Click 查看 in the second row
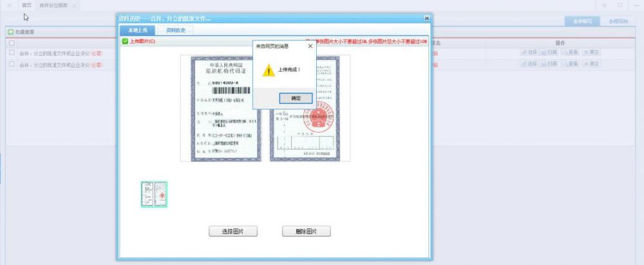Image resolution: width=644 pixels, height=265 pixels. coord(571,64)
